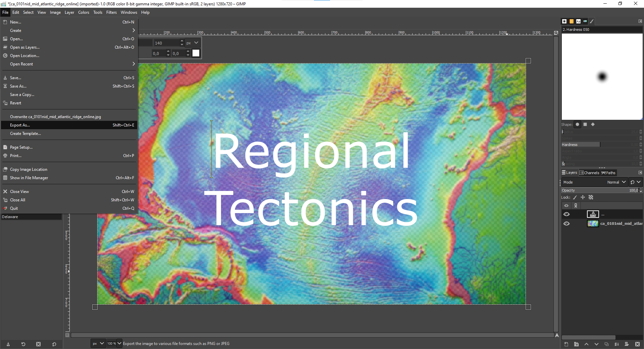Switch to the Channels tab
644x349 pixels.
coord(589,173)
